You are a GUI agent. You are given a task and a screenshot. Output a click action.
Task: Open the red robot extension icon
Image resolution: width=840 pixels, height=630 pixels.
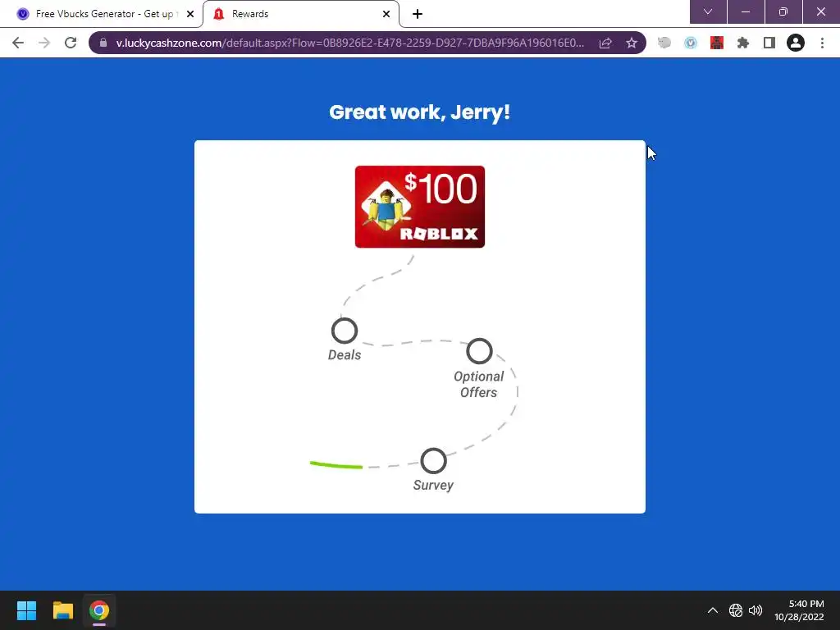717,43
